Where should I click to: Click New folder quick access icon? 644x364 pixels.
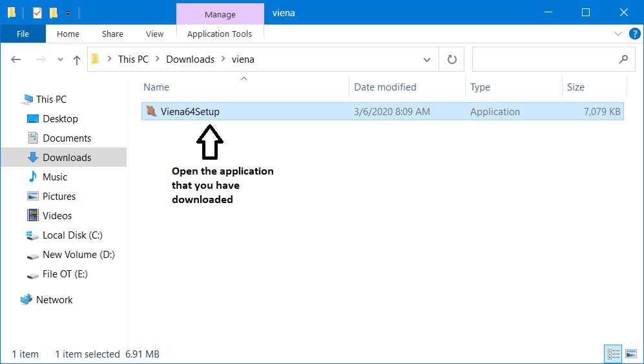54,13
